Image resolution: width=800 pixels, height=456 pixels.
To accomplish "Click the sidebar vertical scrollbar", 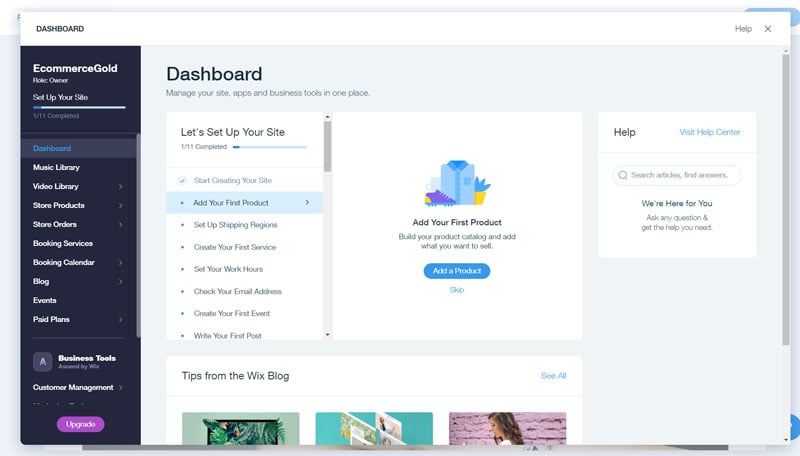I will (x=138, y=235).
